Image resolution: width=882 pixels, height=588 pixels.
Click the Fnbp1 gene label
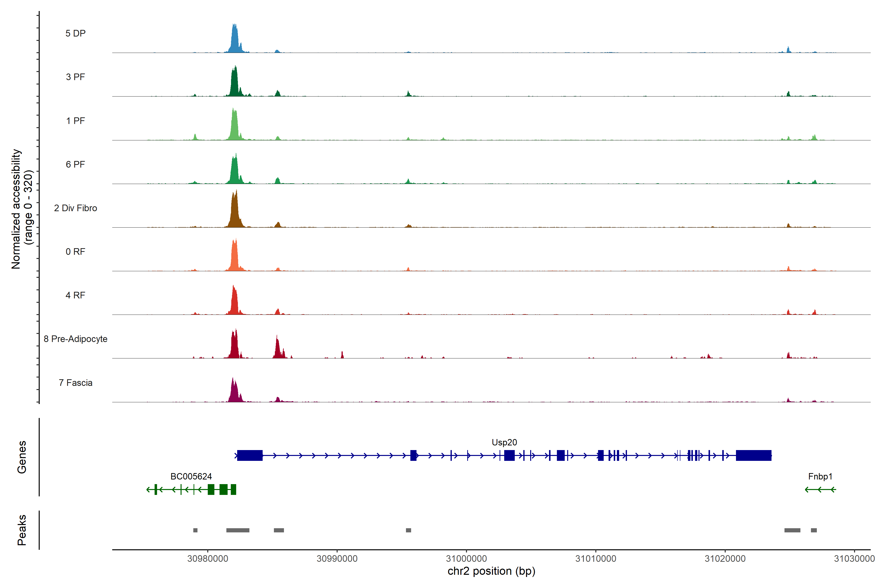point(820,477)
